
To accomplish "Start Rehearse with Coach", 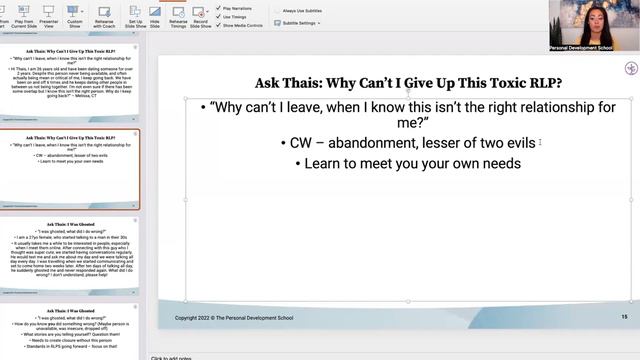I will click(x=104, y=17).
